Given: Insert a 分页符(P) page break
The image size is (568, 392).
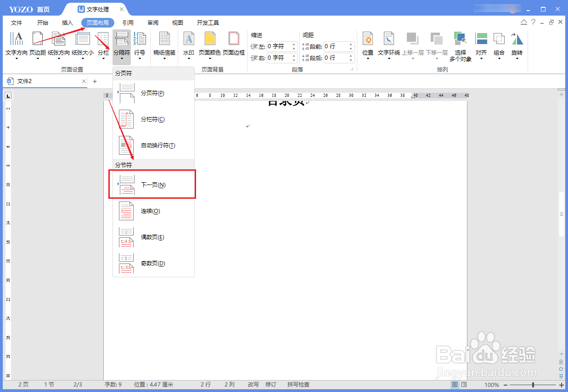Looking at the screenshot, I should coord(153,93).
